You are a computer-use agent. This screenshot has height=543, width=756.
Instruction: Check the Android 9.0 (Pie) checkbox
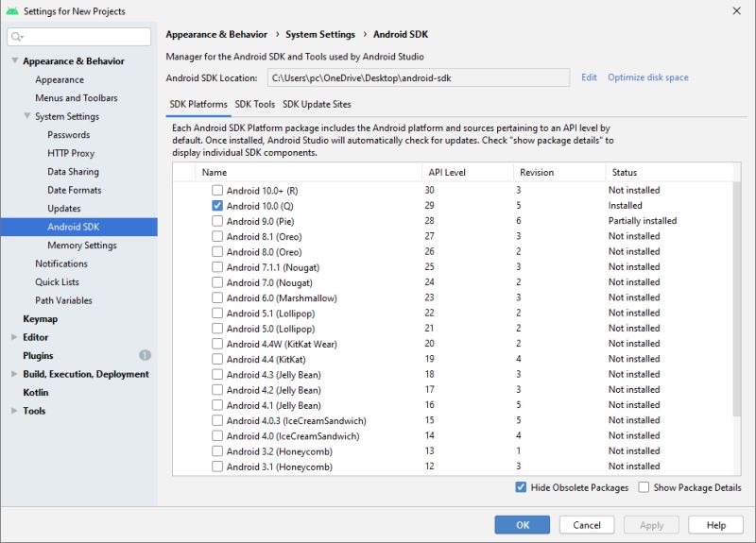(217, 221)
